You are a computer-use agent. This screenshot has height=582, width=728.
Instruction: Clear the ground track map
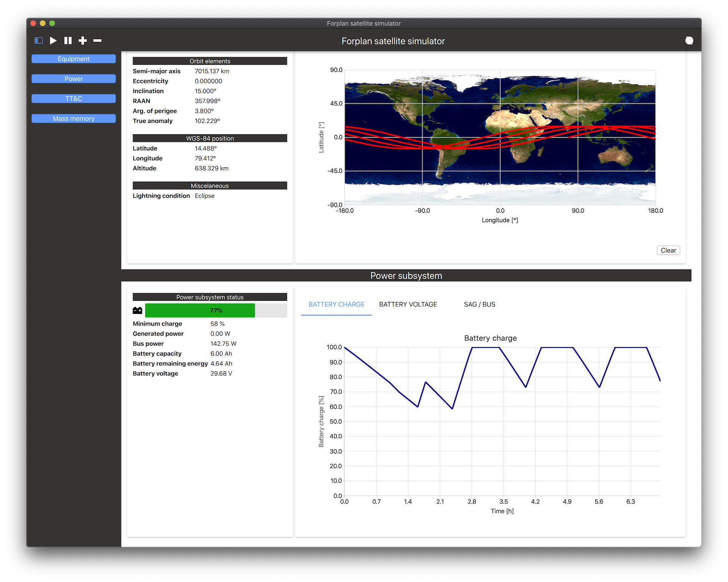[x=668, y=250]
